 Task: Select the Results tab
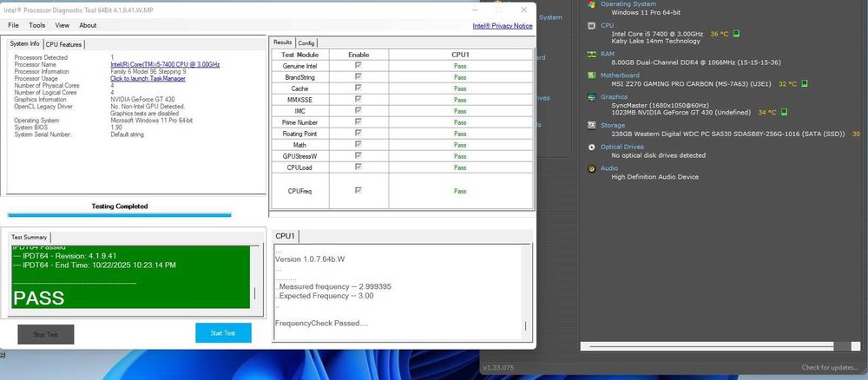282,43
